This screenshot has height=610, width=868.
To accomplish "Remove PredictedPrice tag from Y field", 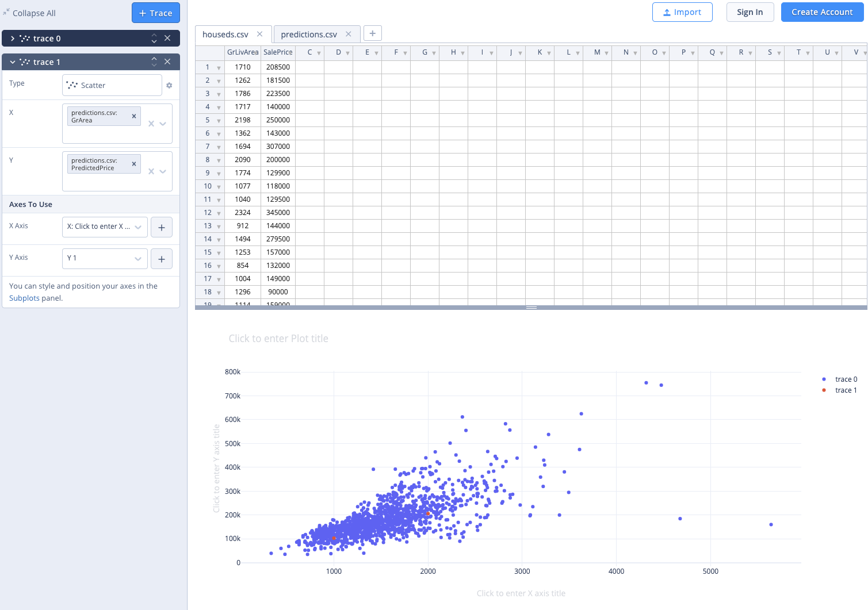I will pos(134,164).
